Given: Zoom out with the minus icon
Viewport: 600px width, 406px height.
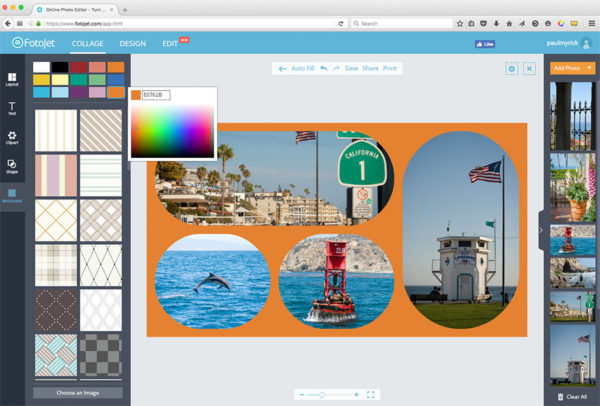Looking at the screenshot, I should tap(302, 395).
